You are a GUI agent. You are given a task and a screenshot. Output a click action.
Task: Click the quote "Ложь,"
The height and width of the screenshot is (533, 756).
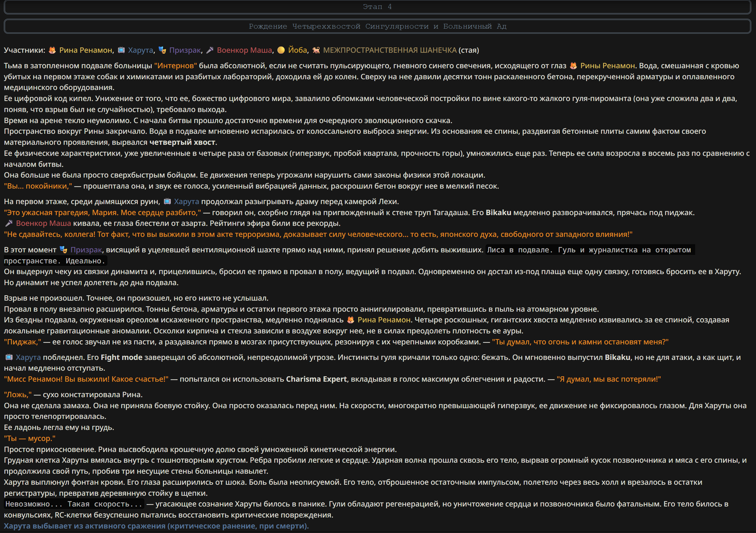point(18,394)
